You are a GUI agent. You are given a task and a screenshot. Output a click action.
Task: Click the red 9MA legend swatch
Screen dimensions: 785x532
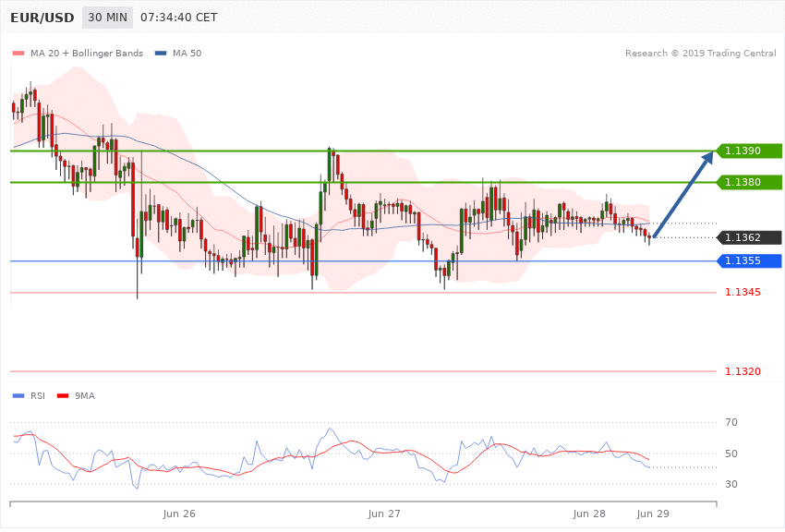[x=63, y=396]
